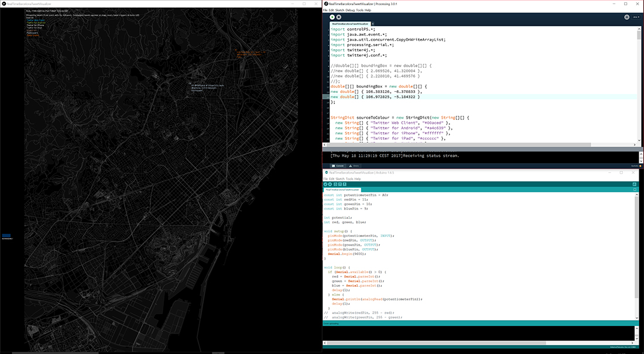Click the Open sketch icon in Arduino

coord(340,184)
